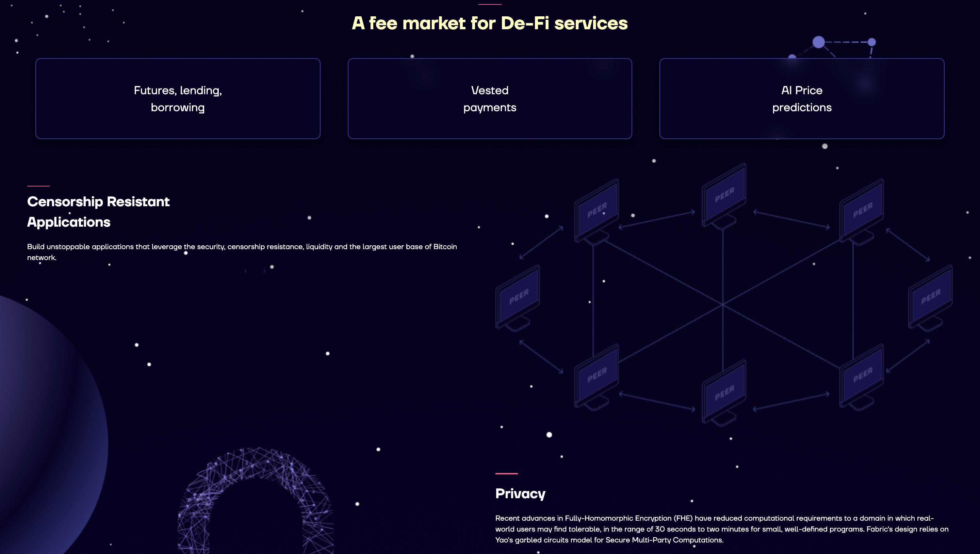Image resolution: width=980 pixels, height=554 pixels.
Task: Click the Privacy section heading
Action: click(x=520, y=493)
